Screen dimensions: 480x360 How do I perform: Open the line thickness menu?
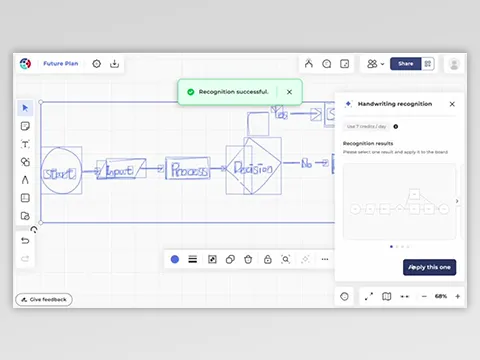click(193, 259)
